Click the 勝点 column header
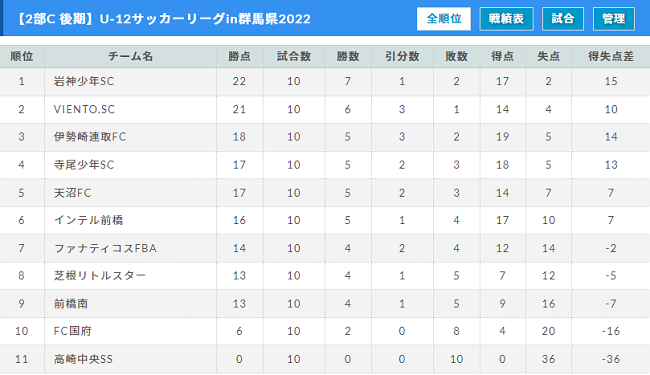 (240, 56)
